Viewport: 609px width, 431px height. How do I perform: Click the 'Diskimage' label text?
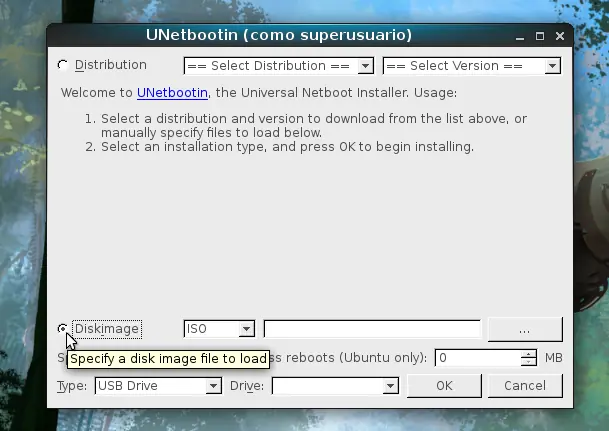coord(107,329)
